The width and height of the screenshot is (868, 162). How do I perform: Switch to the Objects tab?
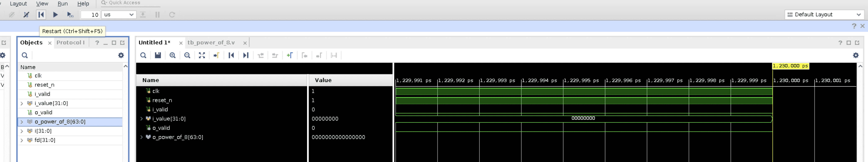tap(31, 42)
